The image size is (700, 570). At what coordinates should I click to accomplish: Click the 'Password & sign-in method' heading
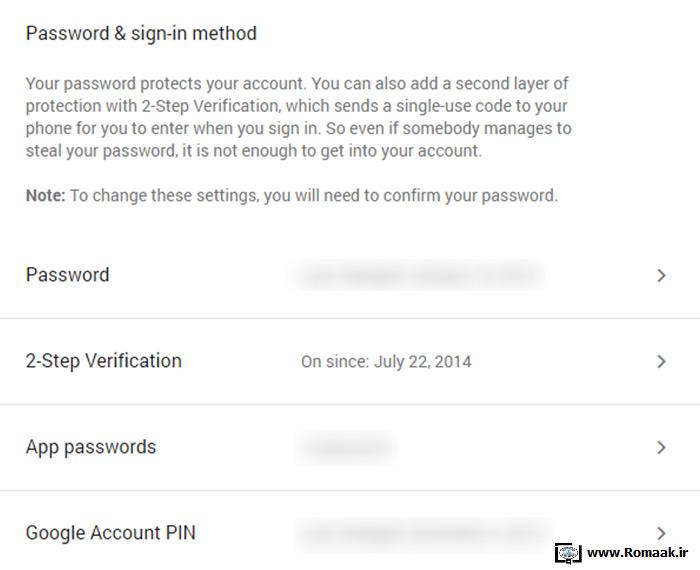[141, 33]
